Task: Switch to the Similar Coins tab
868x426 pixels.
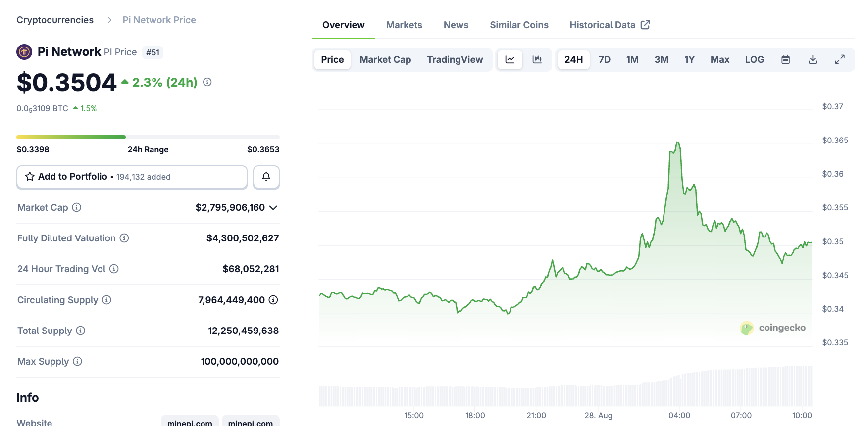Action: (519, 25)
